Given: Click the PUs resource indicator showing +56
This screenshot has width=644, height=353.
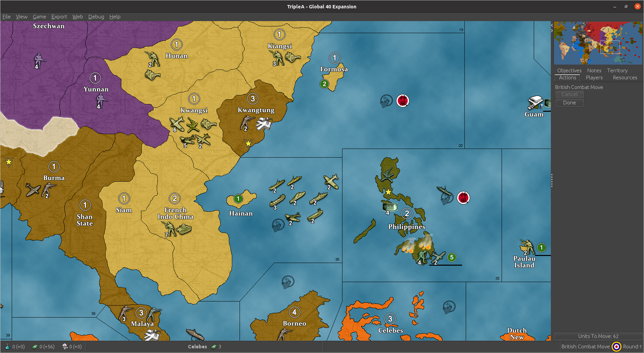Looking at the screenshot, I should pos(43,347).
